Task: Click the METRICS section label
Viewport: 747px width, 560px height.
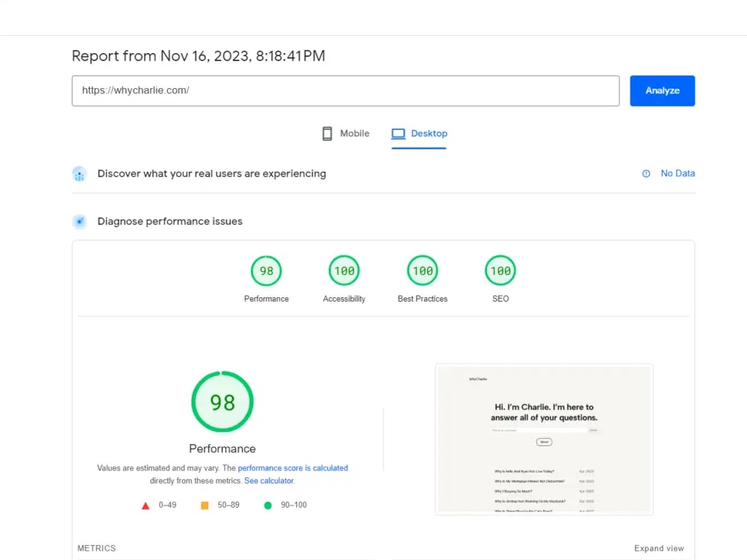Action: coord(96,549)
